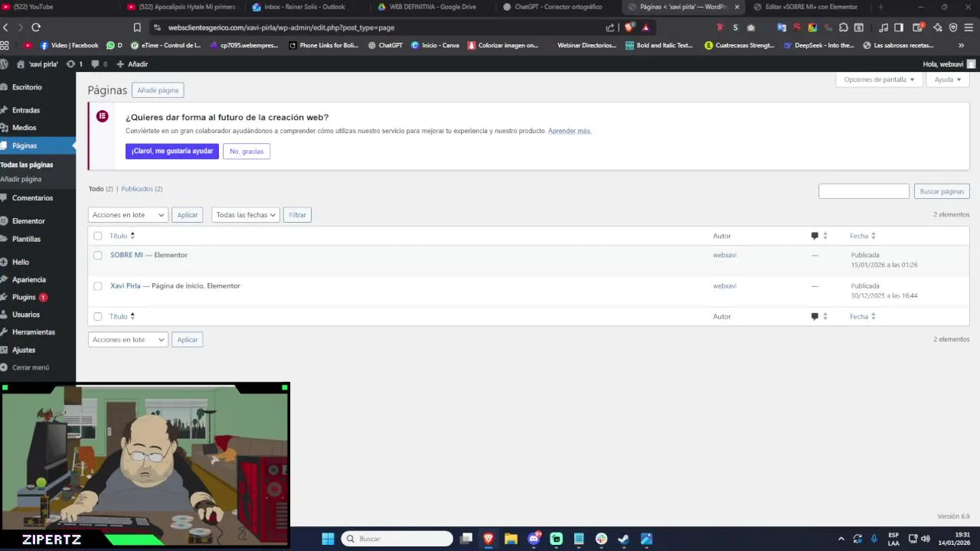Click the browser address bar URL
Image resolution: width=980 pixels, height=551 pixels.
281,28
